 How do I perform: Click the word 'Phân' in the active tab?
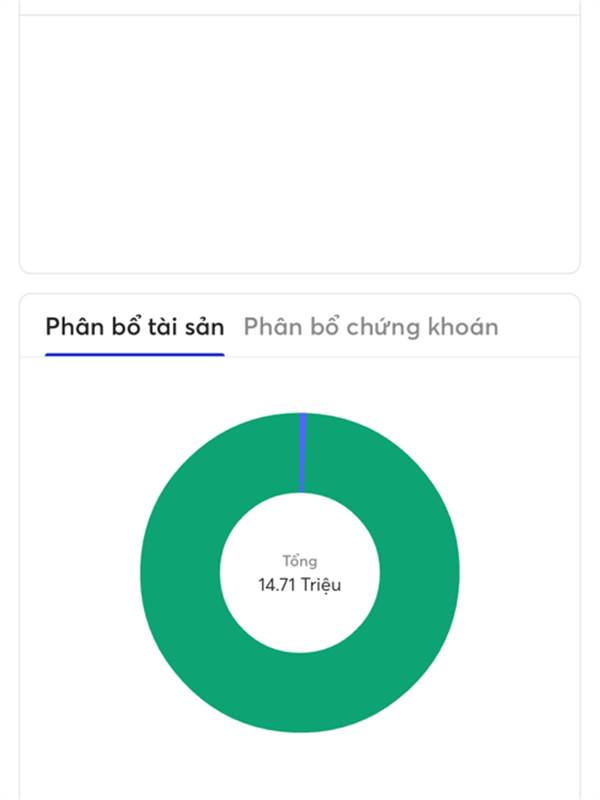pyautogui.click(x=75, y=327)
